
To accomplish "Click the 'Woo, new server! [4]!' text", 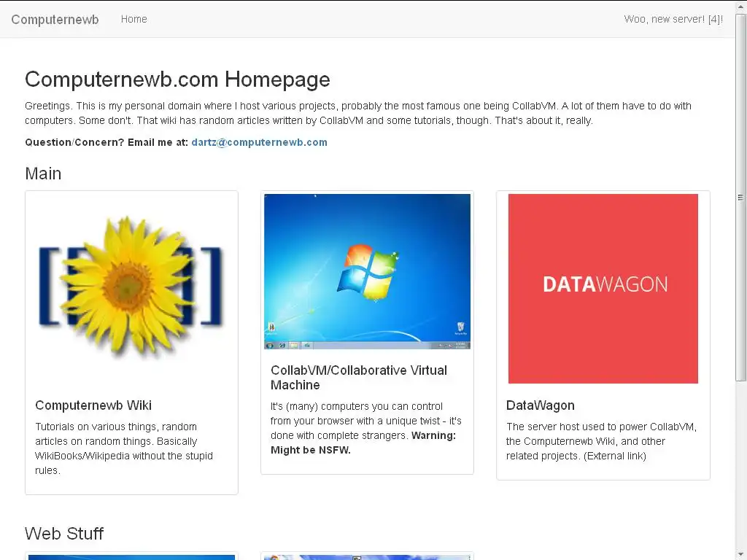I will coord(673,19).
